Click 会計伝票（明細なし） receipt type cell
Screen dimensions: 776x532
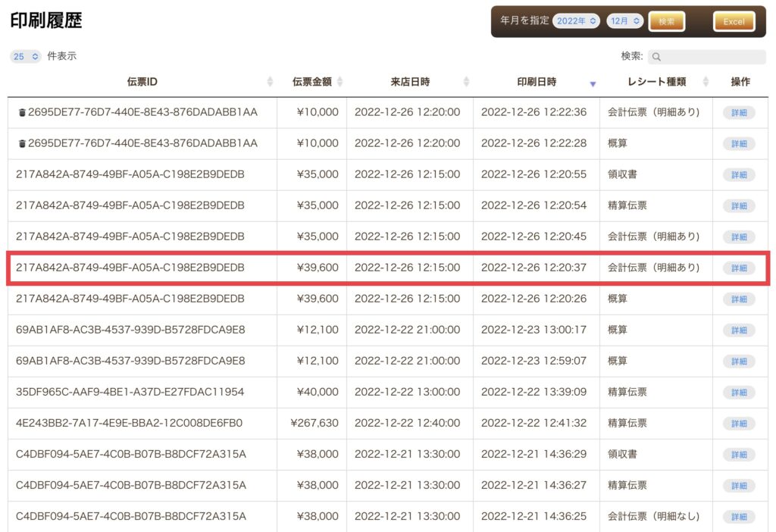[654, 516]
